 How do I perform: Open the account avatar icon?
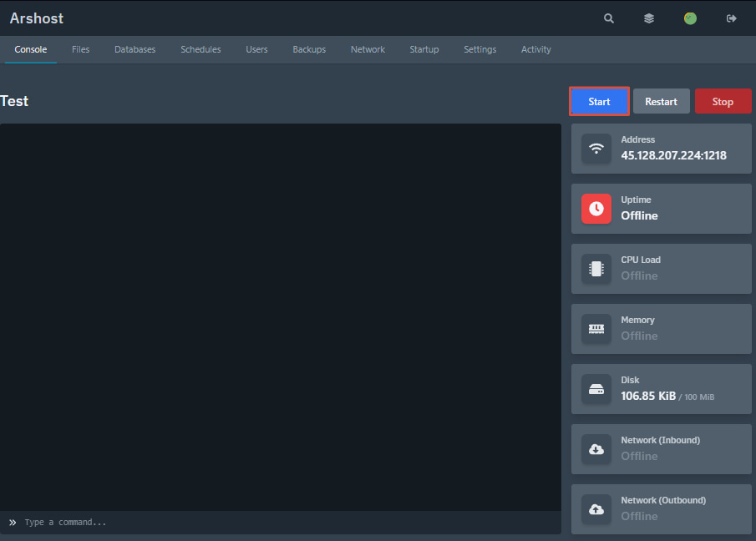[x=690, y=18]
